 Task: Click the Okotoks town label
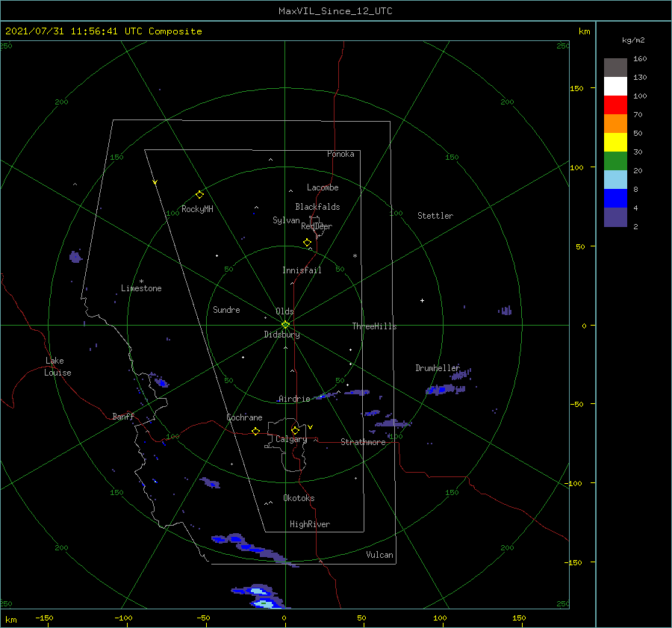coord(299,498)
